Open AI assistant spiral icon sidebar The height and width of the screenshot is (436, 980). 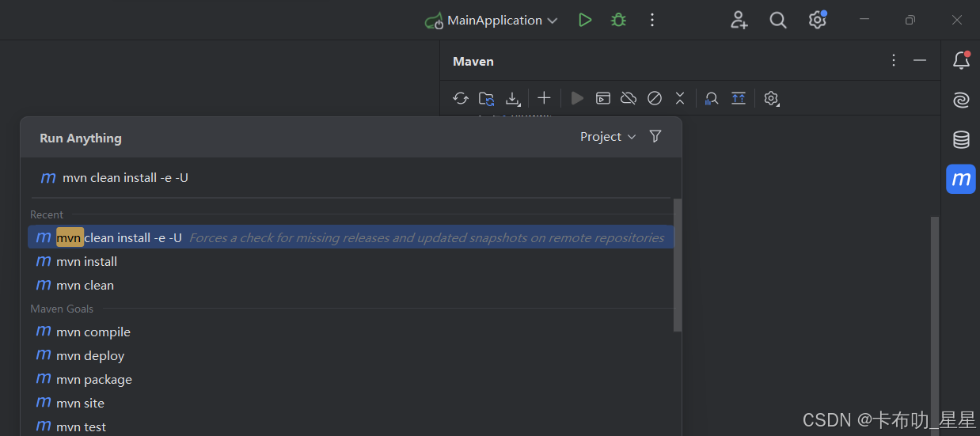[961, 100]
